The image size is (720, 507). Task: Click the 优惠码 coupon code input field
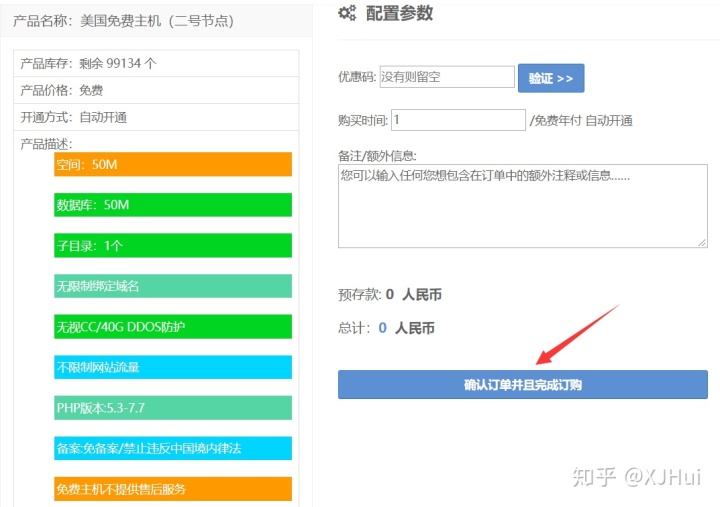click(447, 77)
